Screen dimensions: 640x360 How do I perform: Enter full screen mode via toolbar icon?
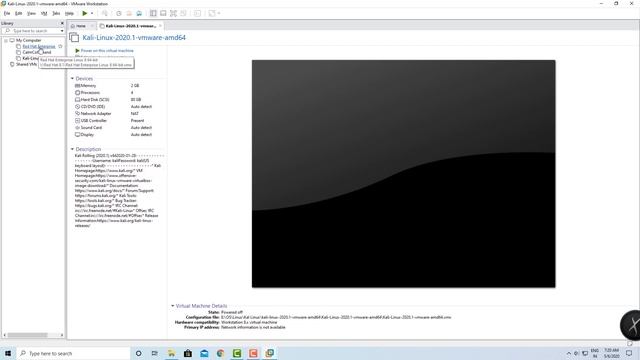[x=173, y=13]
